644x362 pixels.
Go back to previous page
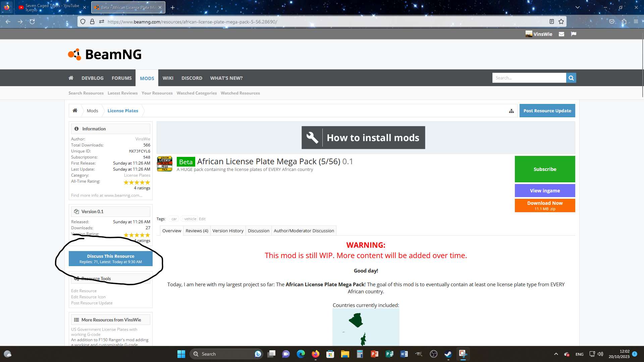tap(8, 21)
